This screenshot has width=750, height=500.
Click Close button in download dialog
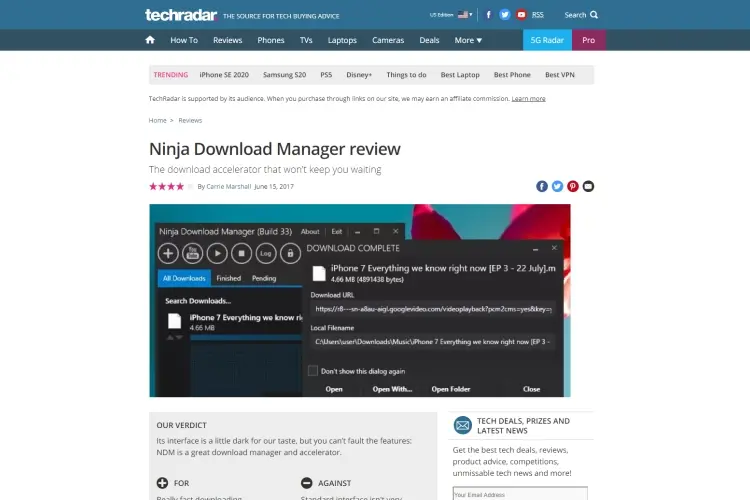click(x=531, y=389)
